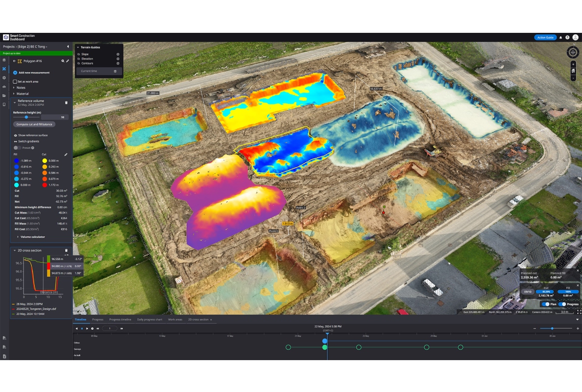Viewport: 582px width, 392px height.
Task: Go back using arrow beside Polygon #16
Action: (14, 61)
